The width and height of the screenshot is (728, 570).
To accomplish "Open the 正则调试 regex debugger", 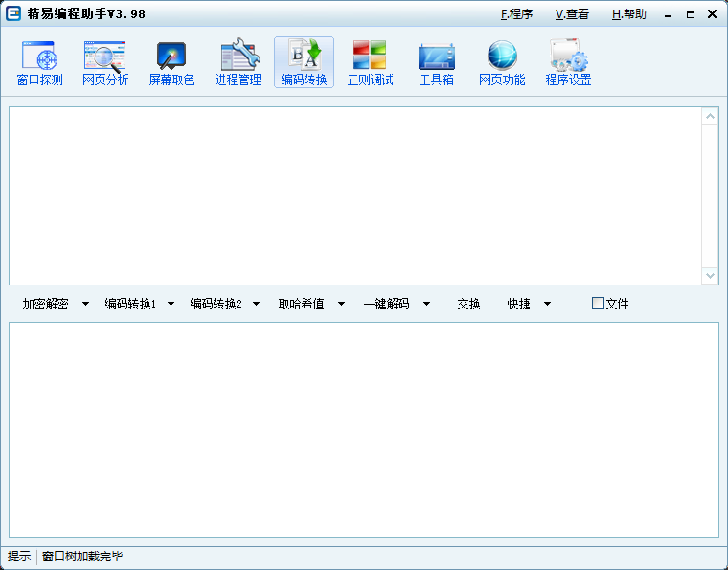I will pyautogui.click(x=370, y=62).
